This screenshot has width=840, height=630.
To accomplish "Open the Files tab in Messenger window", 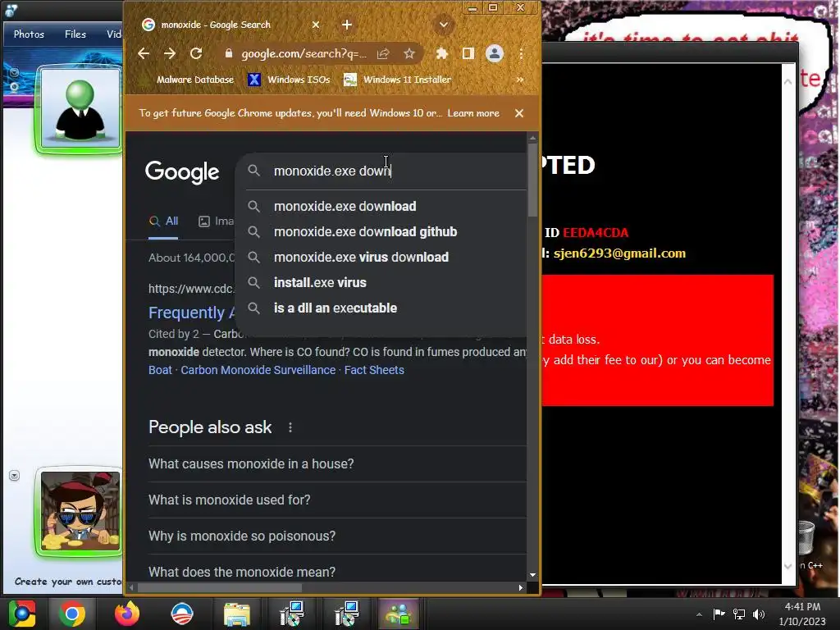I will [x=75, y=34].
